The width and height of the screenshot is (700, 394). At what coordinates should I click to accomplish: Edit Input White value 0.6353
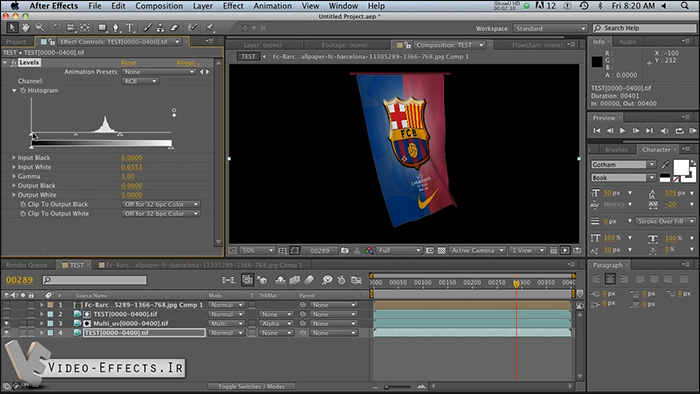(x=132, y=167)
